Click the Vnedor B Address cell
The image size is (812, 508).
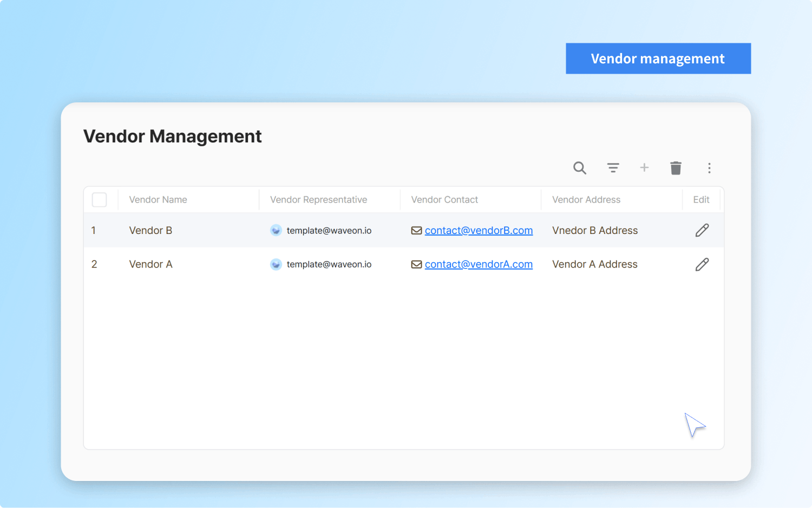point(595,231)
